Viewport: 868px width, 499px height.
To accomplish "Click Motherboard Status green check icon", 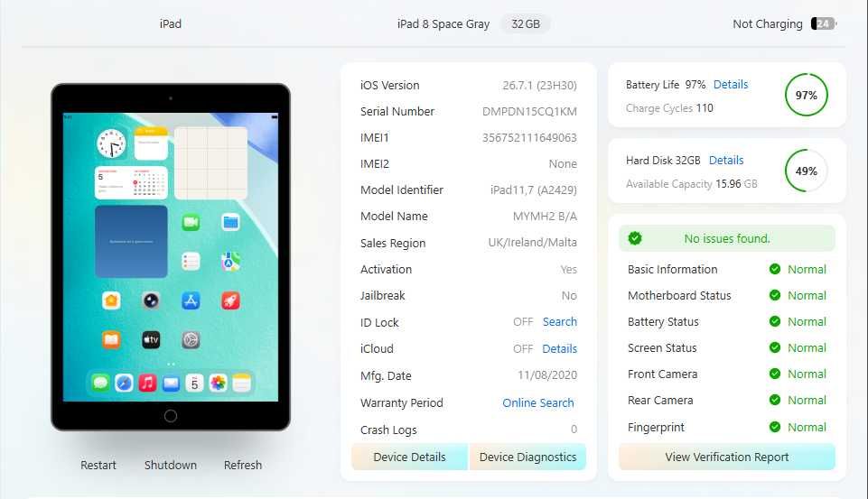I will point(775,295).
